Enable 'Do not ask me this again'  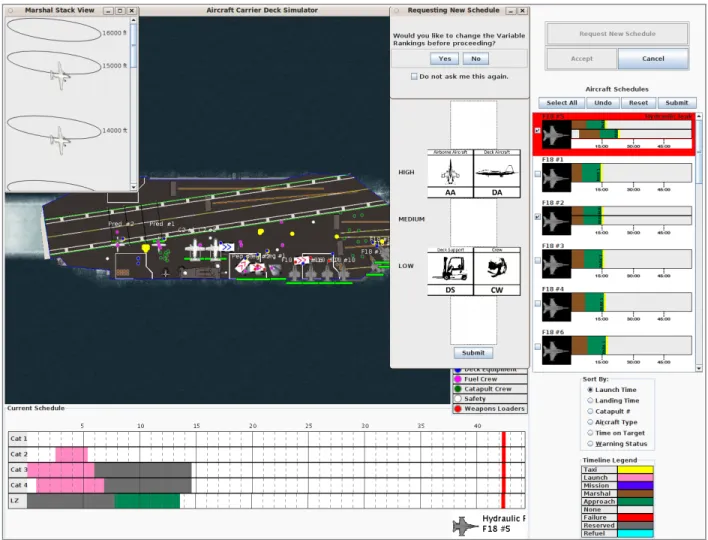(414, 77)
